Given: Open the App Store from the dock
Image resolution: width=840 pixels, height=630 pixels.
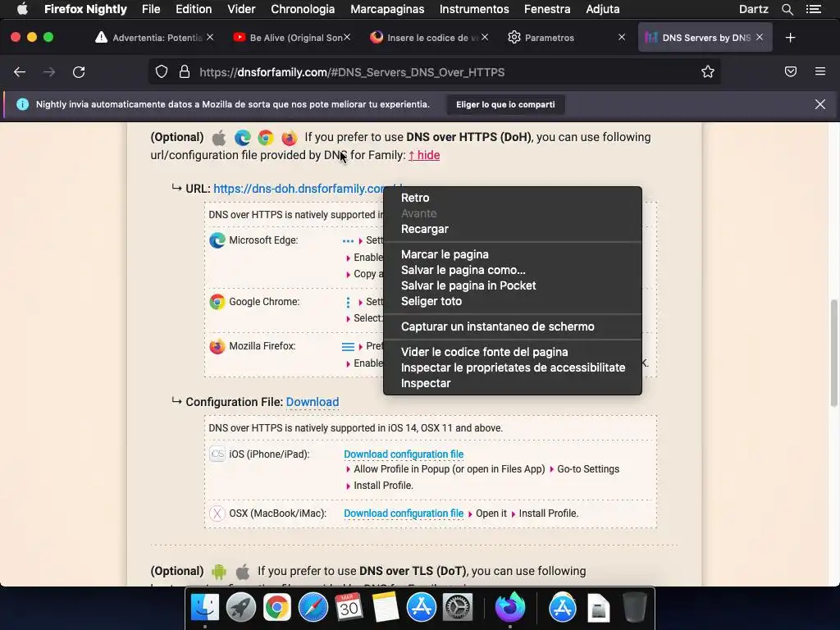Looking at the screenshot, I should tap(421, 608).
